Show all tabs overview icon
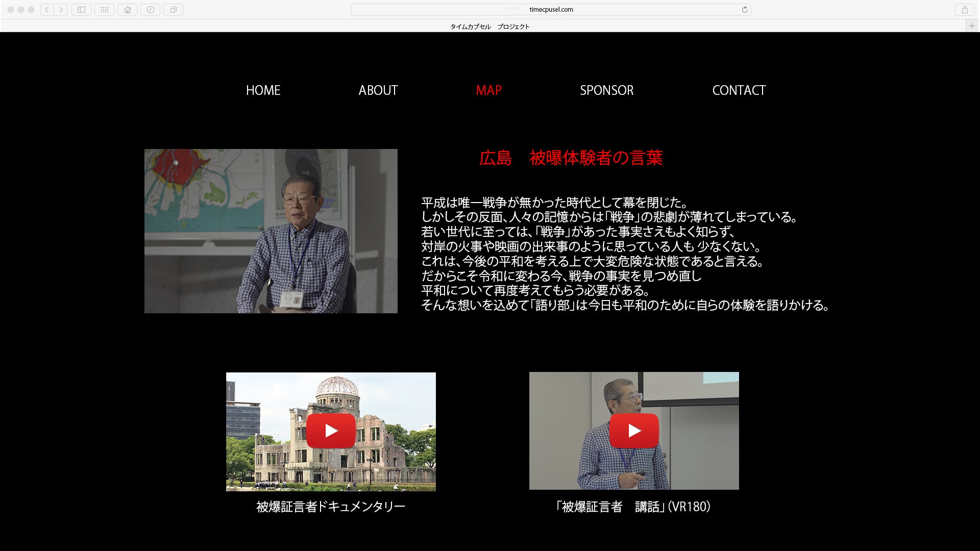The height and width of the screenshot is (551, 980). point(173,10)
